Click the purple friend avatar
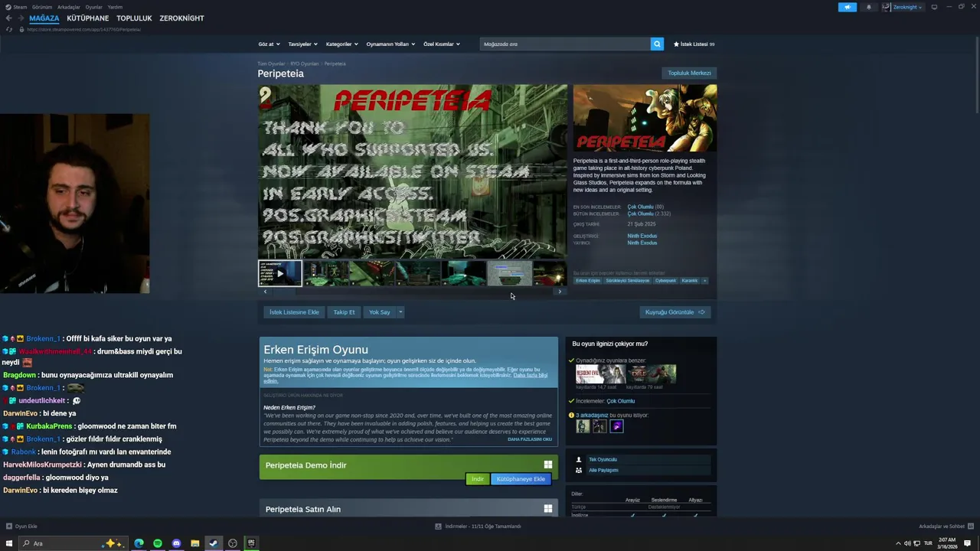Image resolution: width=980 pixels, height=551 pixels. point(616,426)
